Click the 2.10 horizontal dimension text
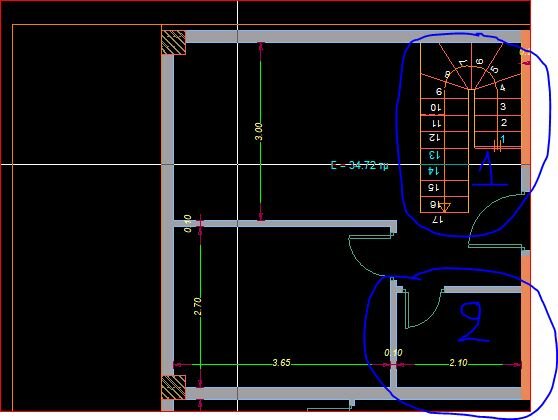558x420 pixels. pyautogui.click(x=458, y=363)
